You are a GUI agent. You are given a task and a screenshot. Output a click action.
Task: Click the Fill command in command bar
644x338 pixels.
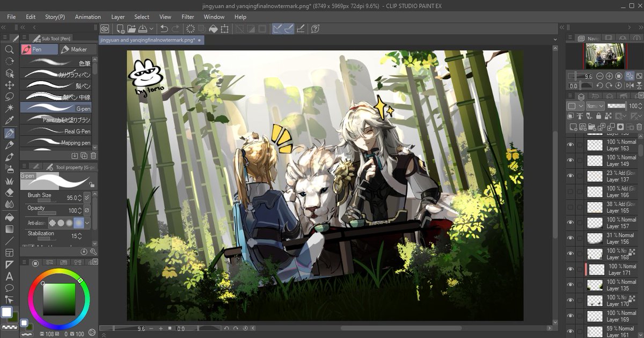(x=213, y=28)
